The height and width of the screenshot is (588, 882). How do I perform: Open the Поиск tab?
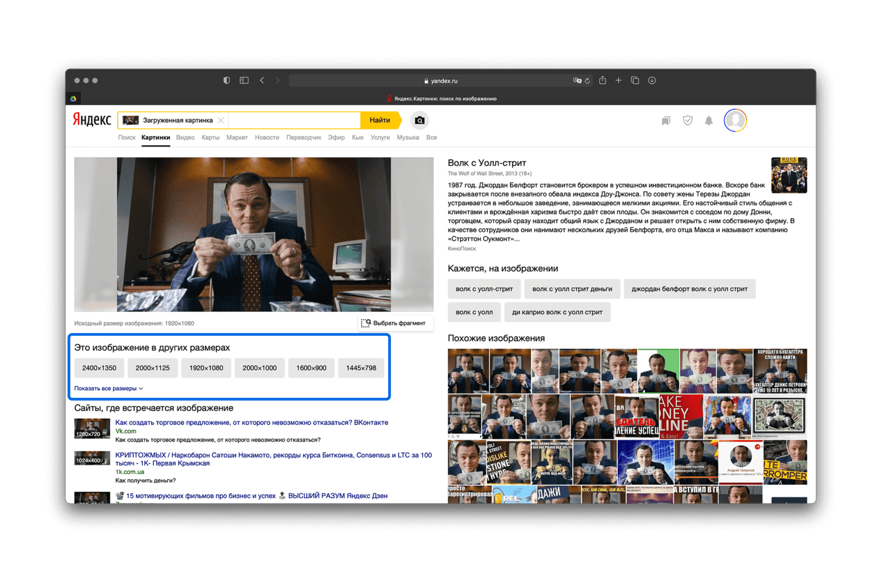coord(126,137)
